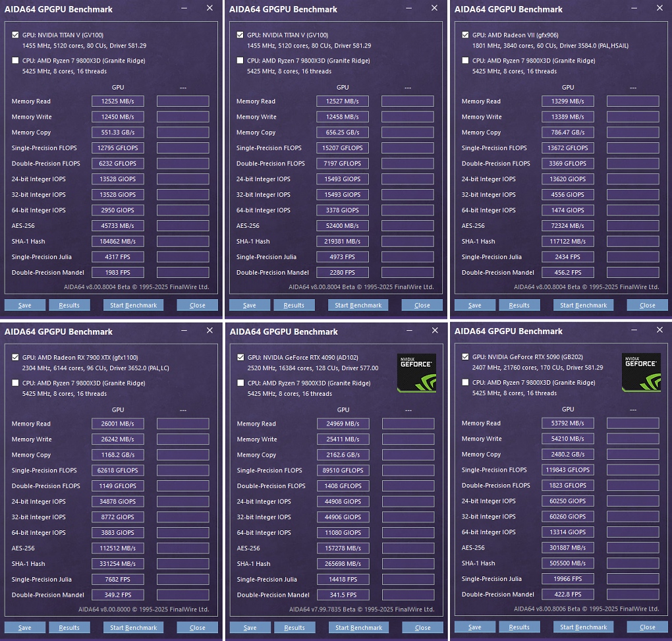Minimize the RTX 5090 benchmark window
This screenshot has width=672, height=641.
634,330
